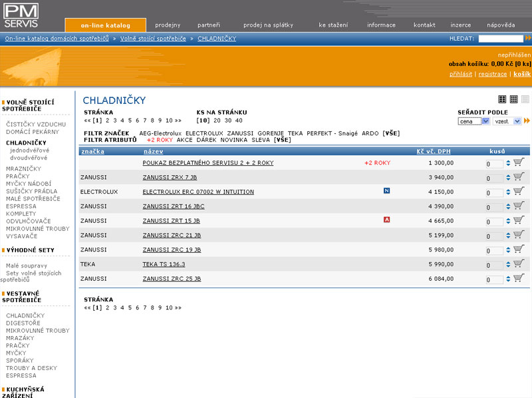The height and width of the screenshot is (398, 532).
Task: Sort table by Kč vč. DPH header
Action: (434, 152)
